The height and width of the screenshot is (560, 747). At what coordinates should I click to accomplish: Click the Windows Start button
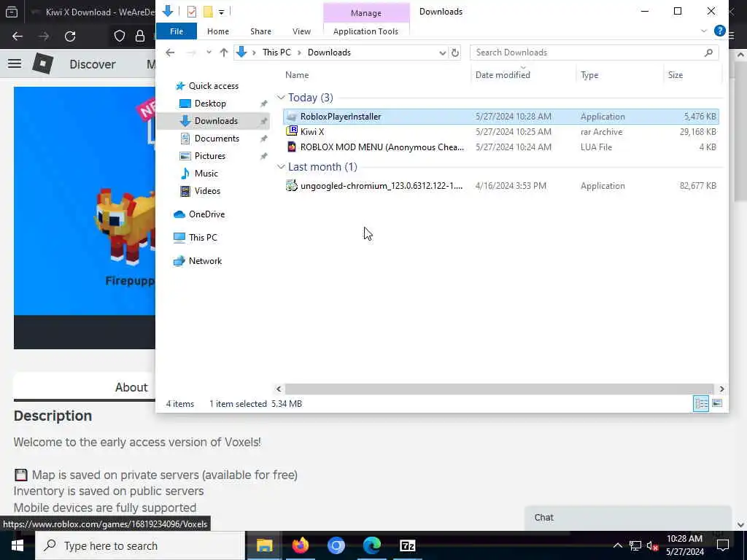[18, 545]
